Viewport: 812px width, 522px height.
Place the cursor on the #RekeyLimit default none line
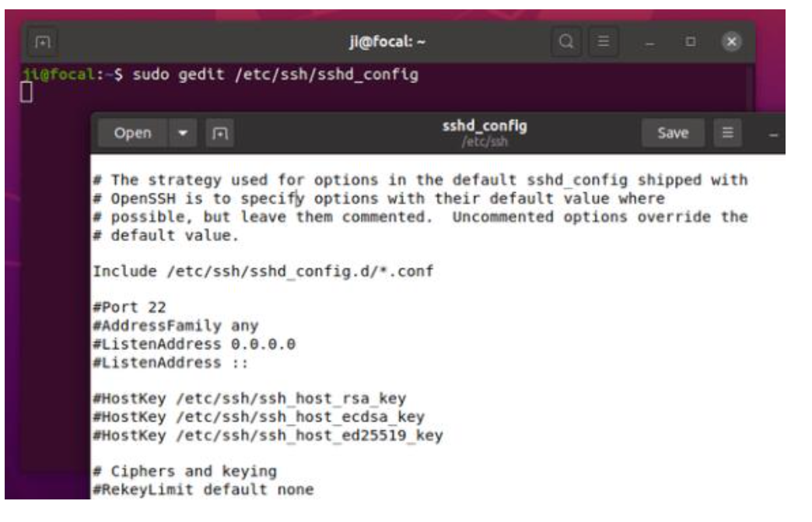click(x=202, y=489)
